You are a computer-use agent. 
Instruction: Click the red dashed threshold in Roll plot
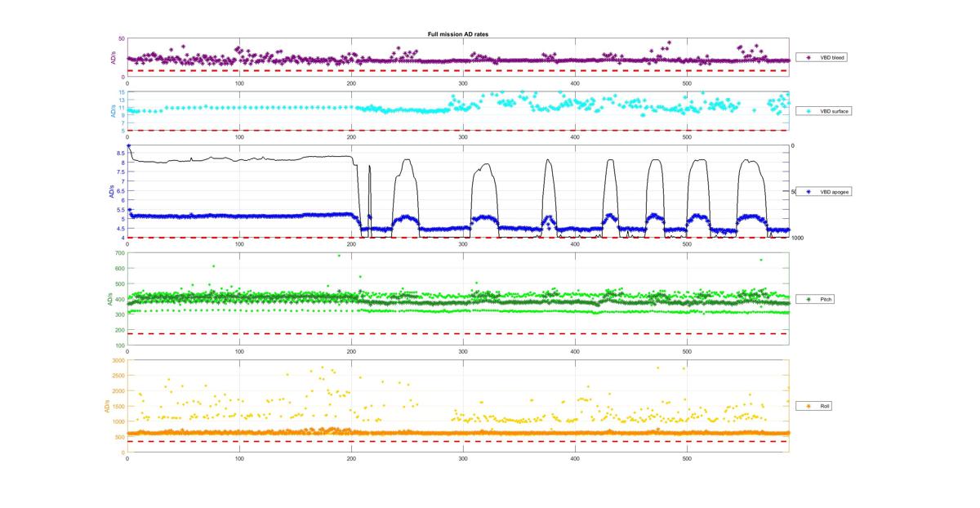click(458, 441)
